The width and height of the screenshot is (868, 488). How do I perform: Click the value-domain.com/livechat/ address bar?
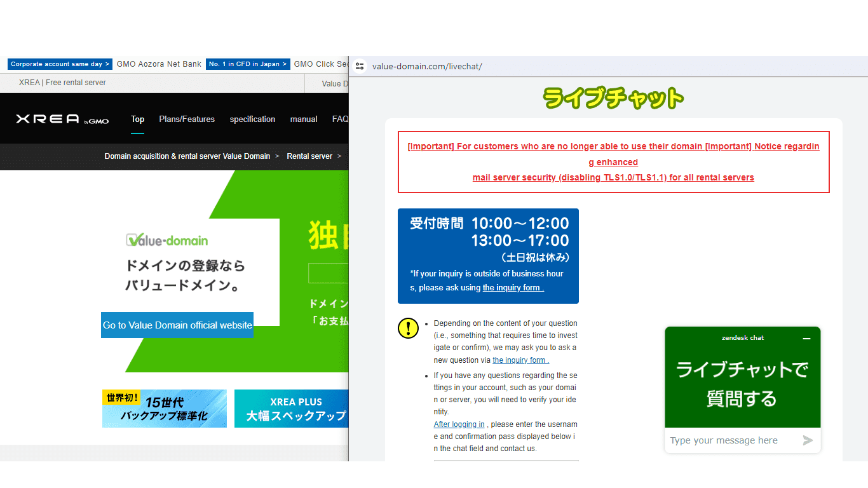coord(427,66)
